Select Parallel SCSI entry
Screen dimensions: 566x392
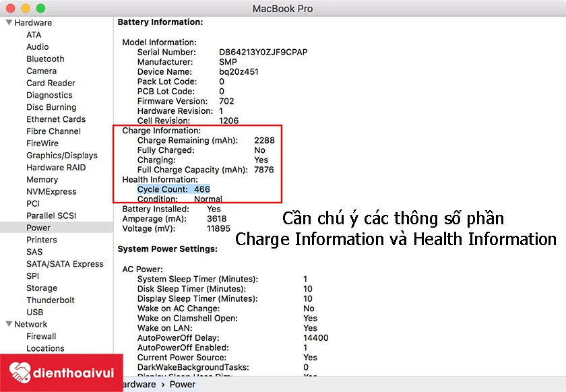coord(51,216)
